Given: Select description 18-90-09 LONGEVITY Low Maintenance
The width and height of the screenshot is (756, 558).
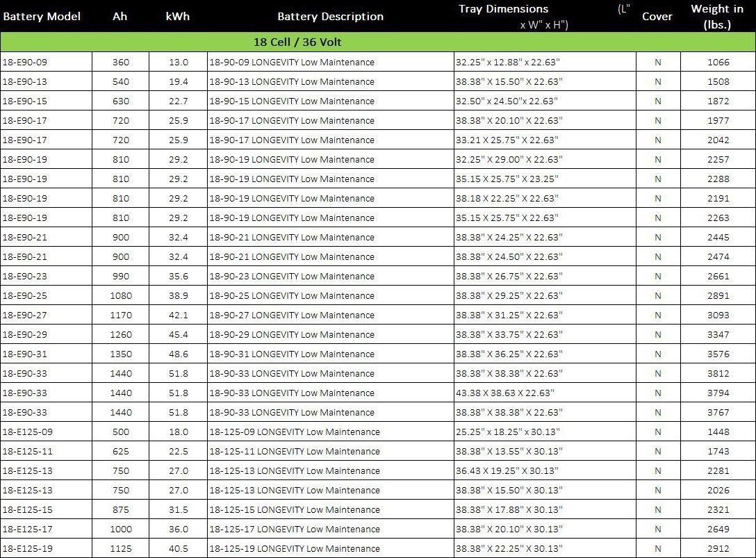Looking at the screenshot, I should coord(292,63).
